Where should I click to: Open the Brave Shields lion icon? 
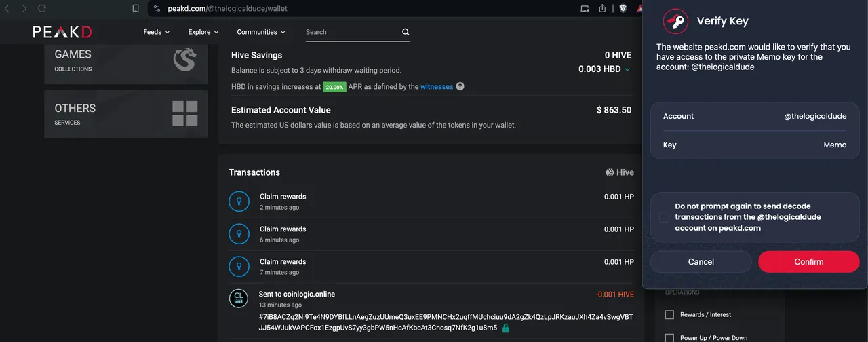(x=623, y=9)
